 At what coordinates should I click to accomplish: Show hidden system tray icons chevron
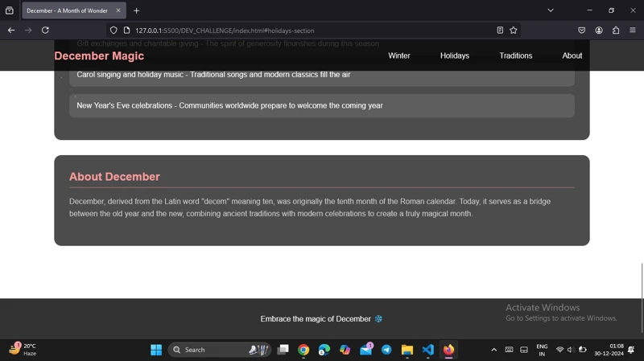[493, 350]
